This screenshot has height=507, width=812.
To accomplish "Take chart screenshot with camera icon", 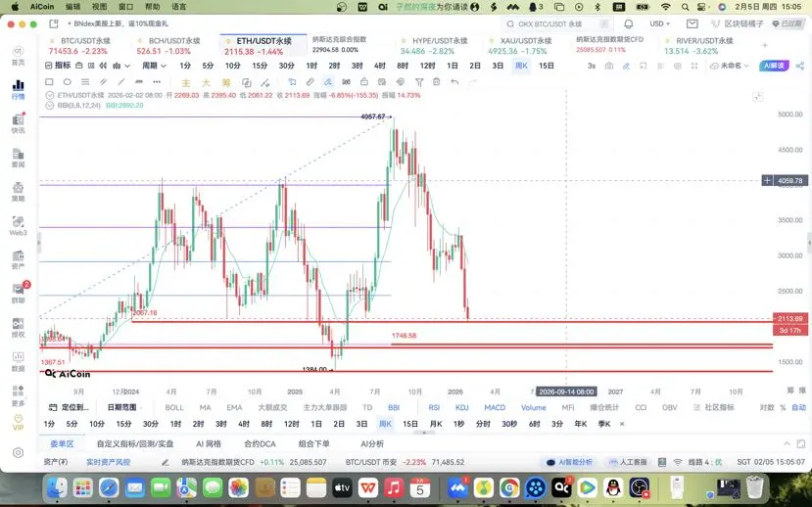I will click(x=609, y=66).
